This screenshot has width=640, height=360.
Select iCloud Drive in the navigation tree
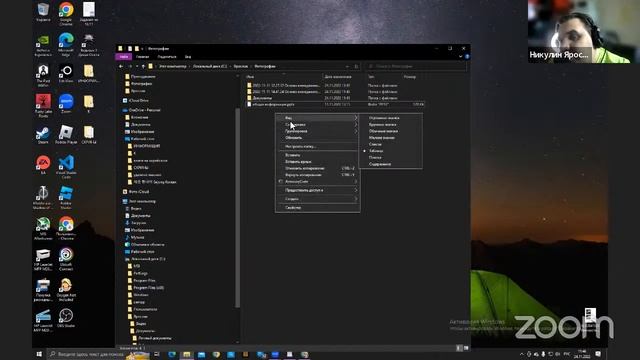click(x=138, y=100)
